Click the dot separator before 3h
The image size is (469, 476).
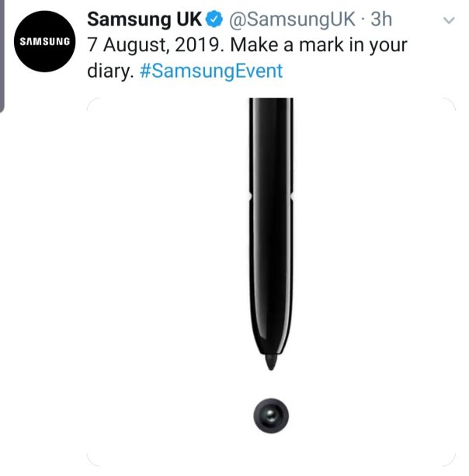pyautogui.click(x=363, y=19)
